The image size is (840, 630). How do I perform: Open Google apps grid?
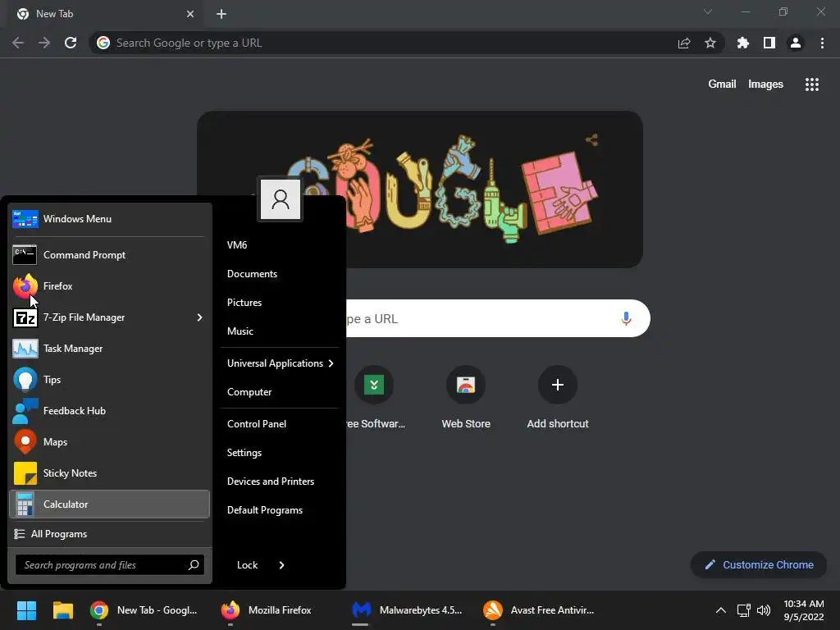pyautogui.click(x=812, y=84)
